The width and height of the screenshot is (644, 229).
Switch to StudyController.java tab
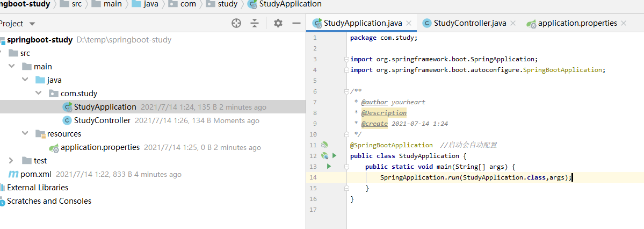tap(470, 23)
